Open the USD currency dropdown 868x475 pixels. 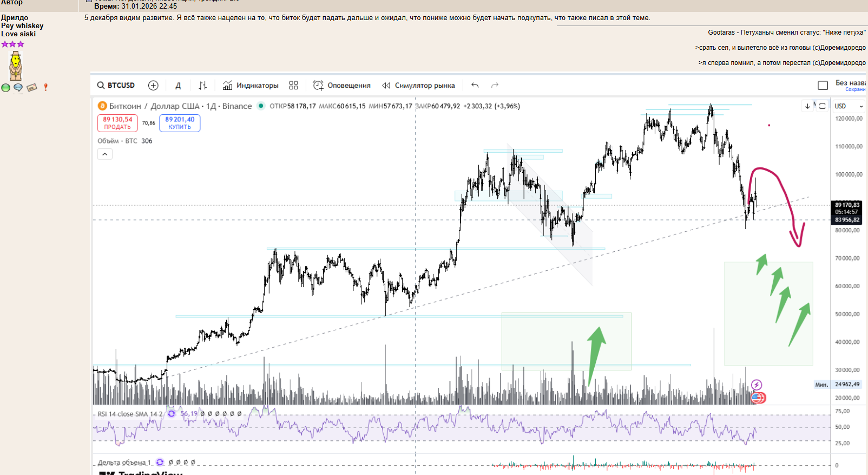(849, 106)
